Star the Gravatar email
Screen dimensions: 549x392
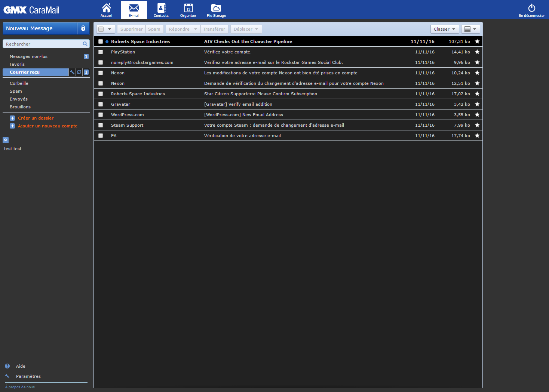(x=477, y=104)
